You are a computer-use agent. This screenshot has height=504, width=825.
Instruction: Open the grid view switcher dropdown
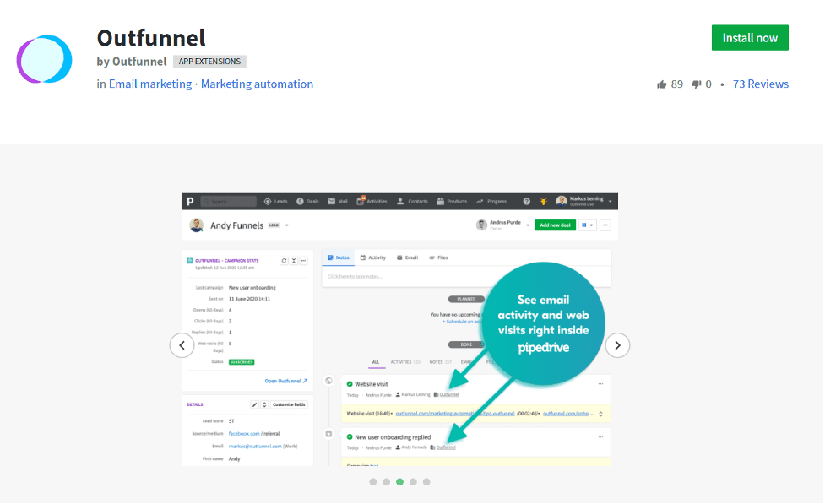tap(588, 225)
